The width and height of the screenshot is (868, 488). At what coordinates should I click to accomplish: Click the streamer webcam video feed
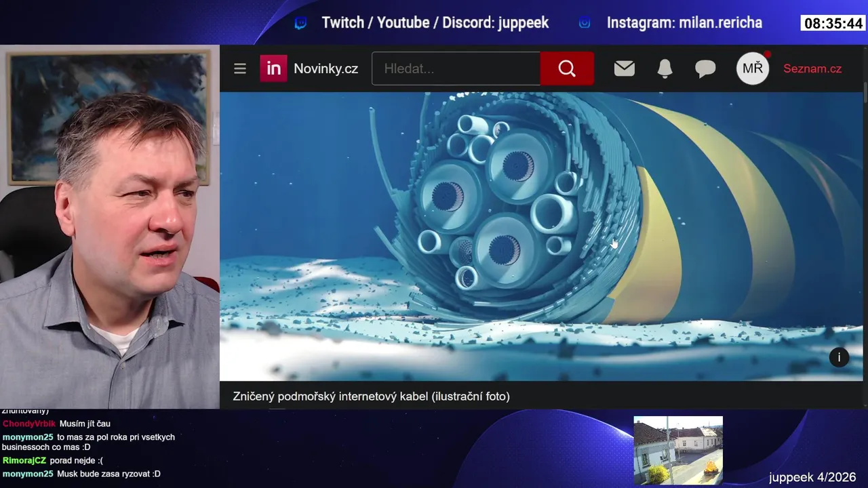point(110,227)
